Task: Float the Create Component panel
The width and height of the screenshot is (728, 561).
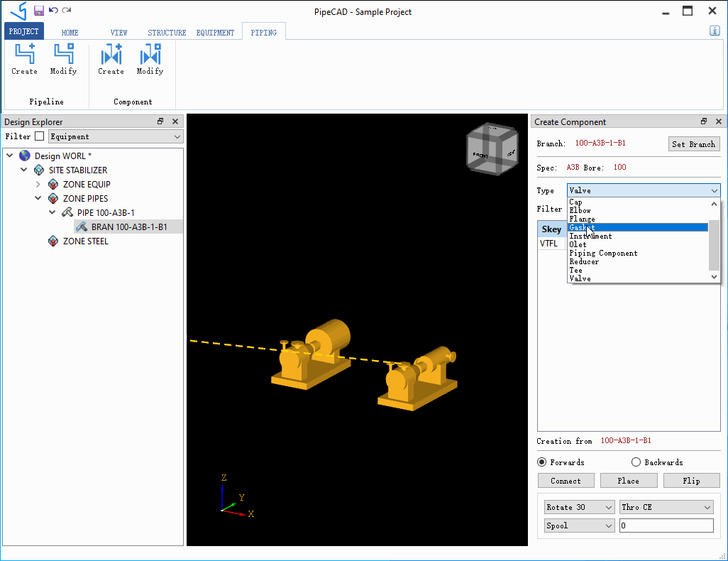Action: 704,121
